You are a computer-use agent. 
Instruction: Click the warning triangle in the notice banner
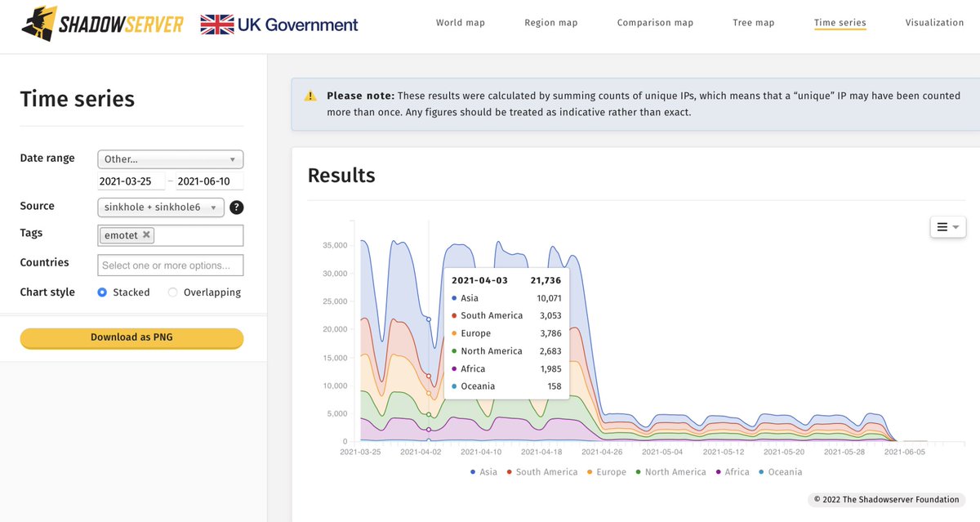[x=310, y=95]
